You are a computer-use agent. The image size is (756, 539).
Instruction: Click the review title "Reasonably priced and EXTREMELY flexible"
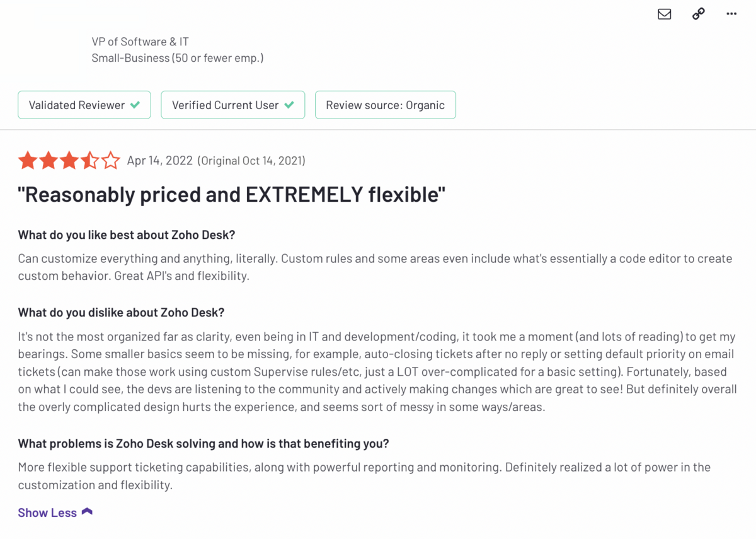click(x=232, y=195)
